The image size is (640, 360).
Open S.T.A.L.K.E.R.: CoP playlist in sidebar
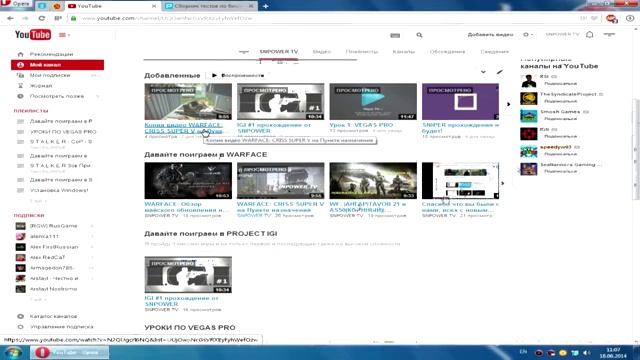60,142
